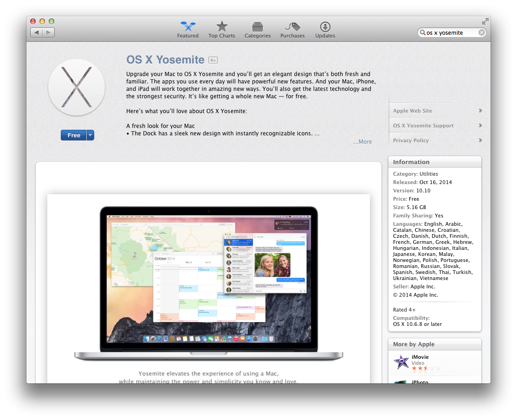Screen dimensions: 517x420
Task: Click the '© 2014 Apple Inc.' text
Action: click(415, 295)
